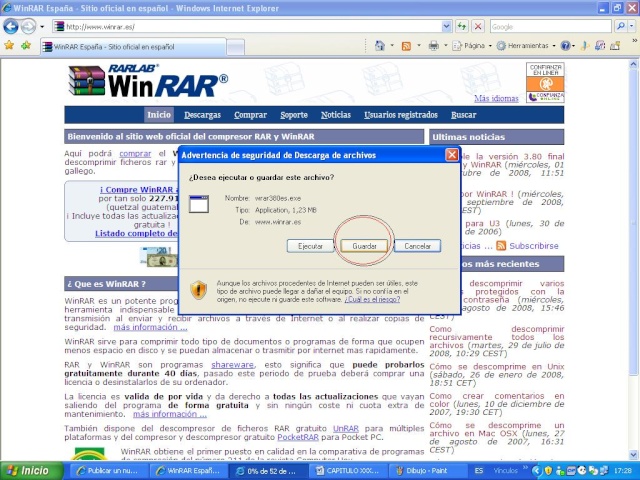Screen dimensions: 640x480
Task: Switch to the Publicar un nu... taskbar window
Action: pos(108,471)
